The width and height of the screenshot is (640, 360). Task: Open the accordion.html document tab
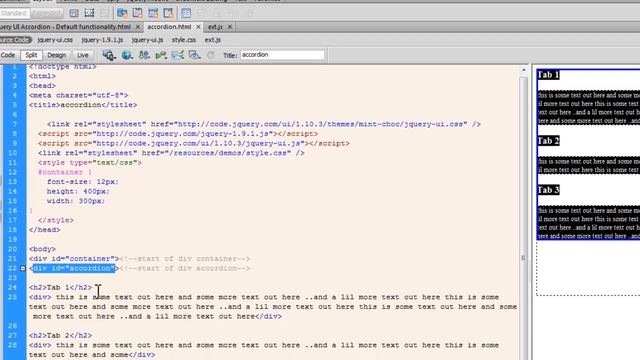tap(169, 27)
